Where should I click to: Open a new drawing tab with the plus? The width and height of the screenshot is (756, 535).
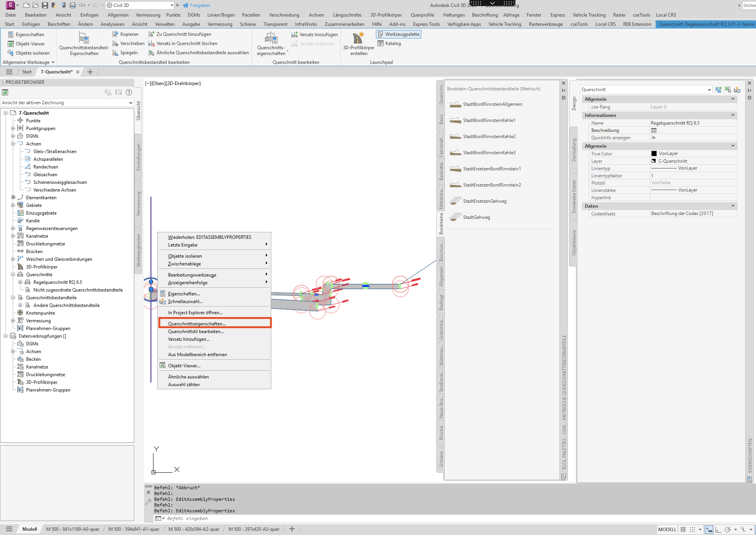point(90,72)
